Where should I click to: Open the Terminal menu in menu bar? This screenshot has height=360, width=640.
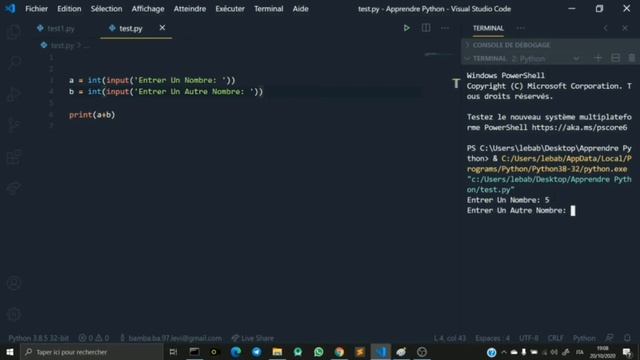[x=269, y=9]
